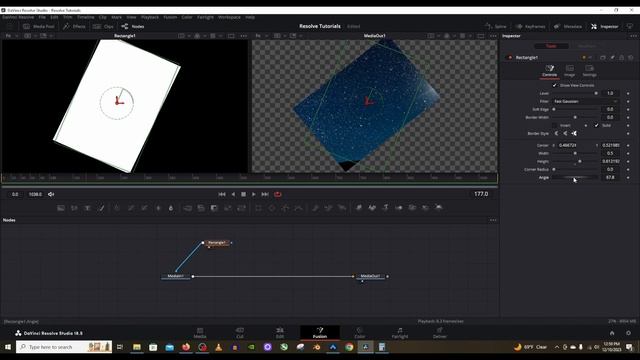Screen dimensions: 640x360
Task: Add a Color Corrector node
Action: click(x=117, y=208)
